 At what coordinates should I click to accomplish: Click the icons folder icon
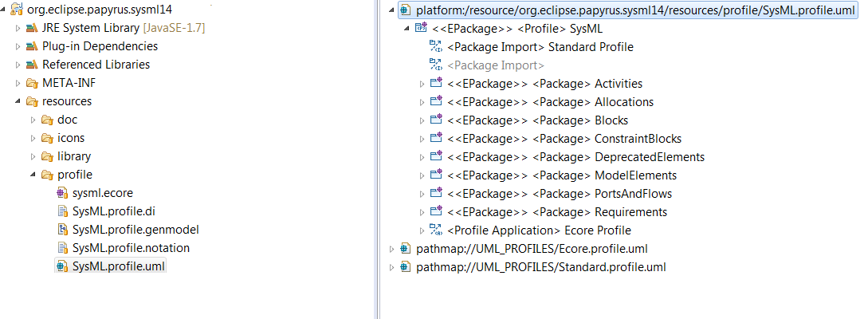click(x=47, y=138)
